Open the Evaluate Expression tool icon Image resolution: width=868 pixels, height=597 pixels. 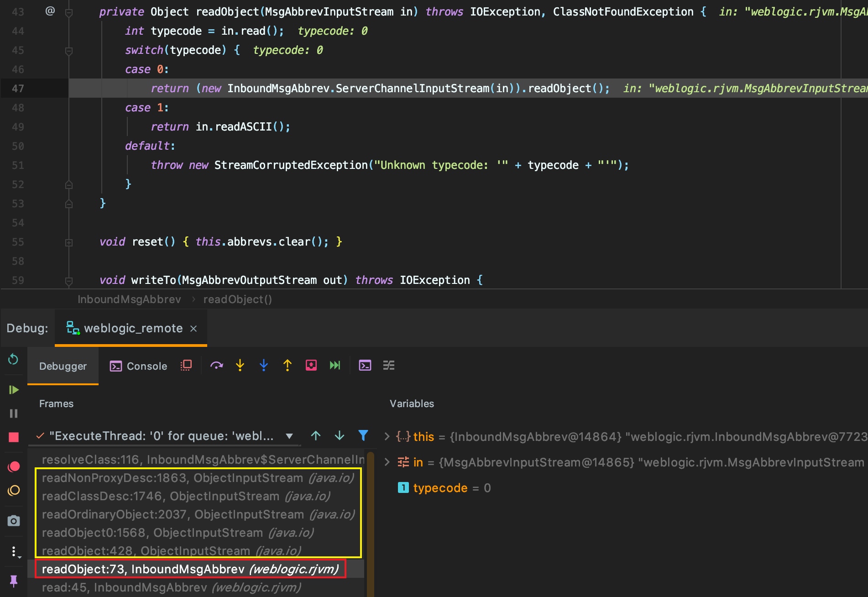point(365,366)
